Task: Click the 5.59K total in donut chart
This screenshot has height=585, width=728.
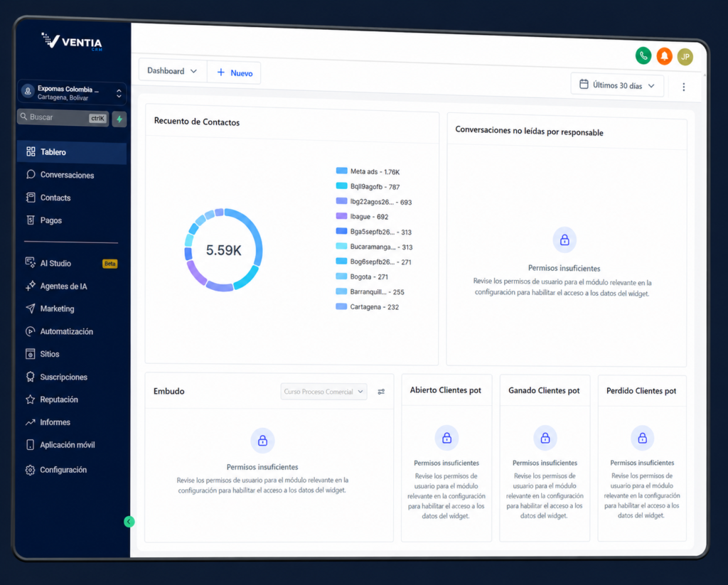Action: 224,250
